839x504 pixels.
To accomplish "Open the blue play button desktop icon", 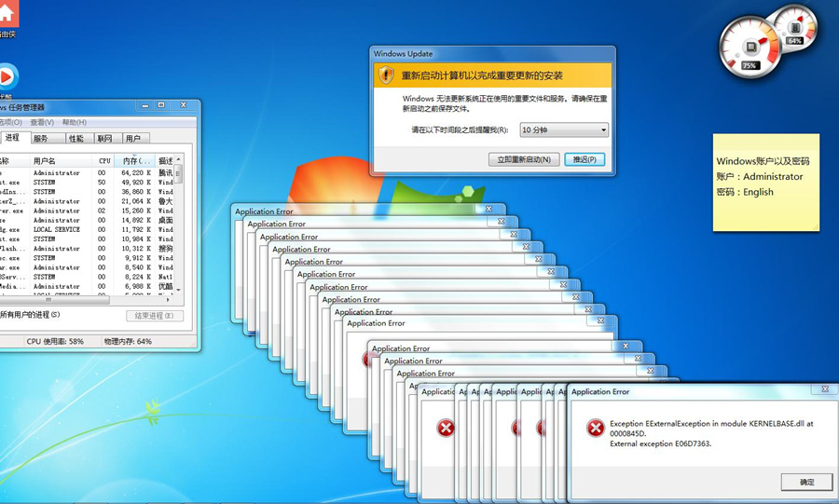I will (x=7, y=77).
